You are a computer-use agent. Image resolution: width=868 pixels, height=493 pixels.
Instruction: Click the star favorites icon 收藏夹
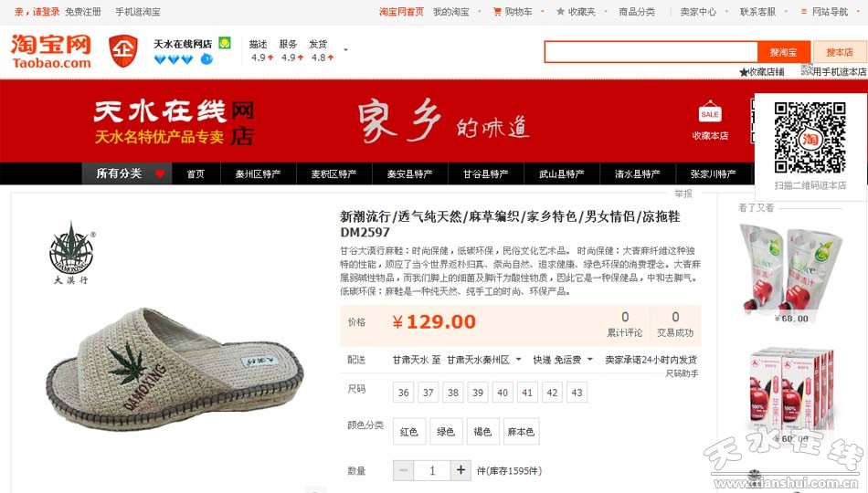[560, 12]
